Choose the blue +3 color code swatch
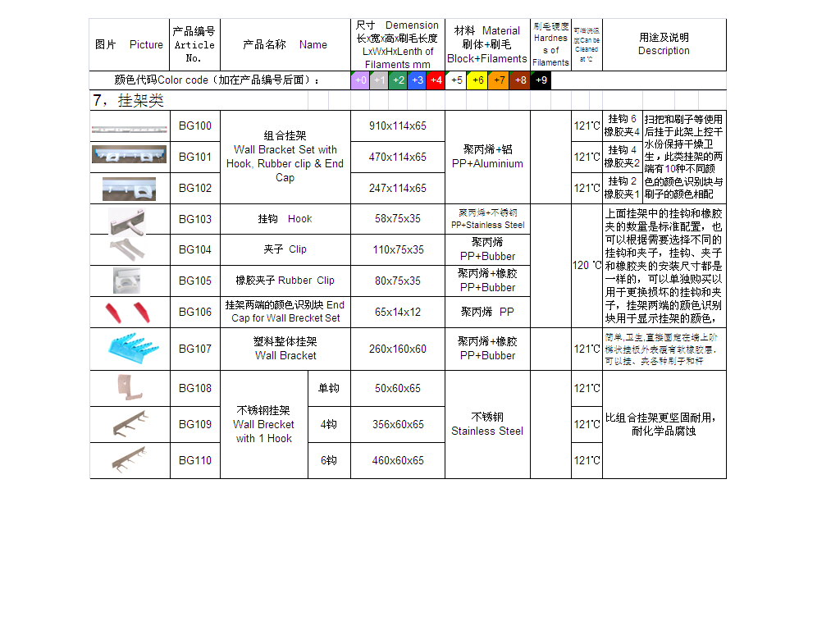840x630 pixels. tap(417, 80)
